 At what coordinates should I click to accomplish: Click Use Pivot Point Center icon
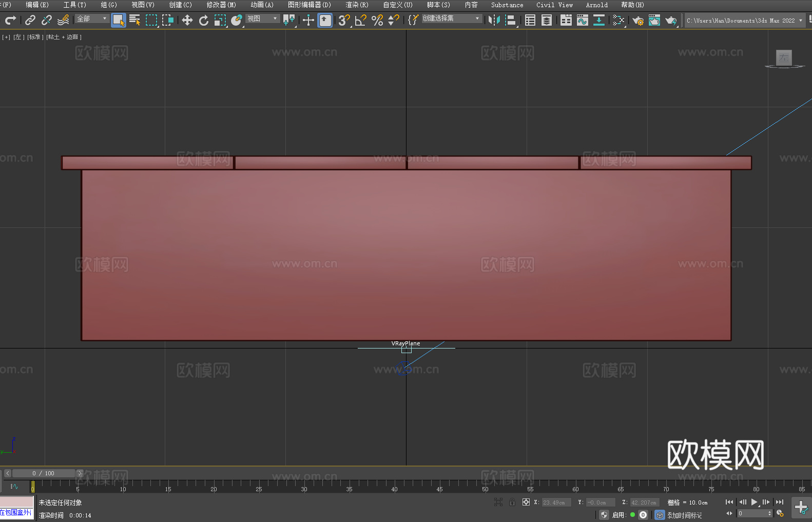289,20
